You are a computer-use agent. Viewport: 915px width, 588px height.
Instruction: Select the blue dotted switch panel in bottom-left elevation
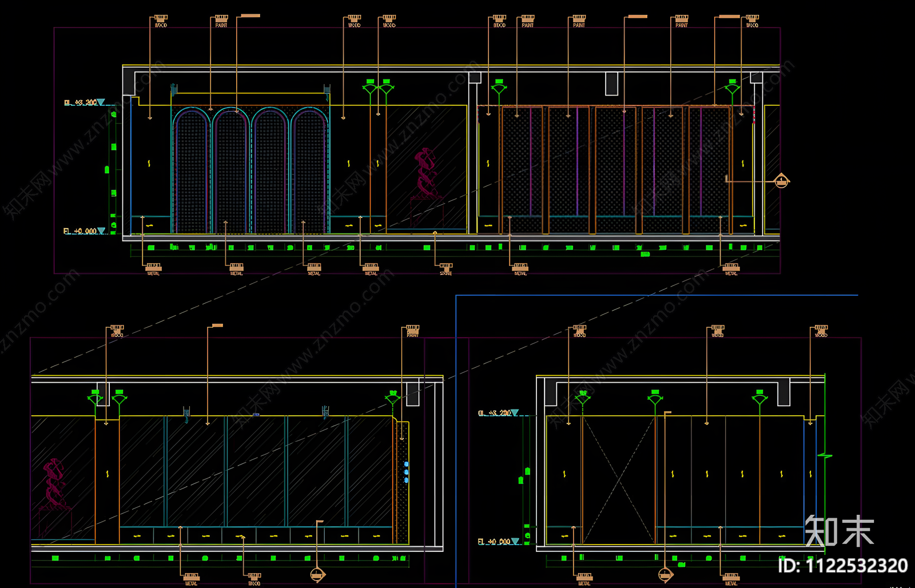pos(407,472)
